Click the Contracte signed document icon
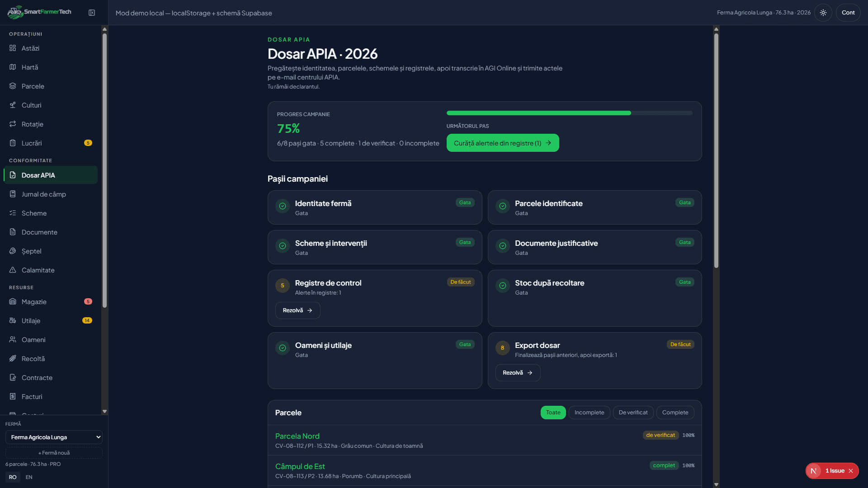 [13, 377]
